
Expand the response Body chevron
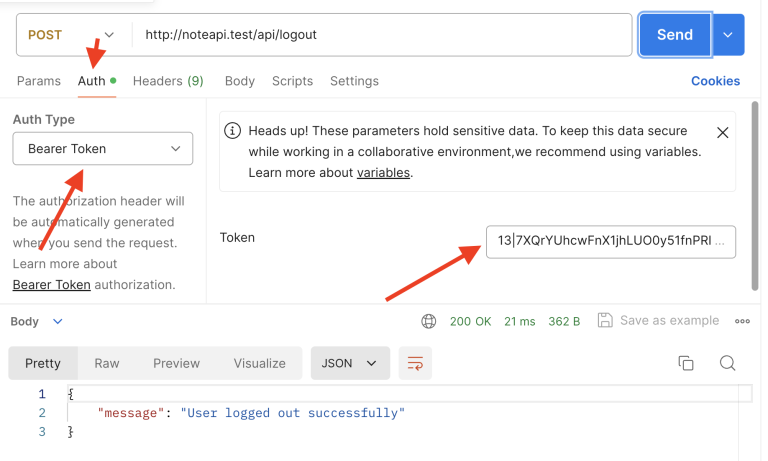(57, 322)
